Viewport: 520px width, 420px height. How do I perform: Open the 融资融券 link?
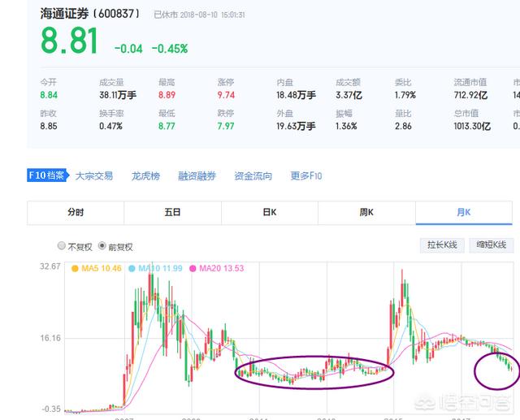(x=197, y=175)
